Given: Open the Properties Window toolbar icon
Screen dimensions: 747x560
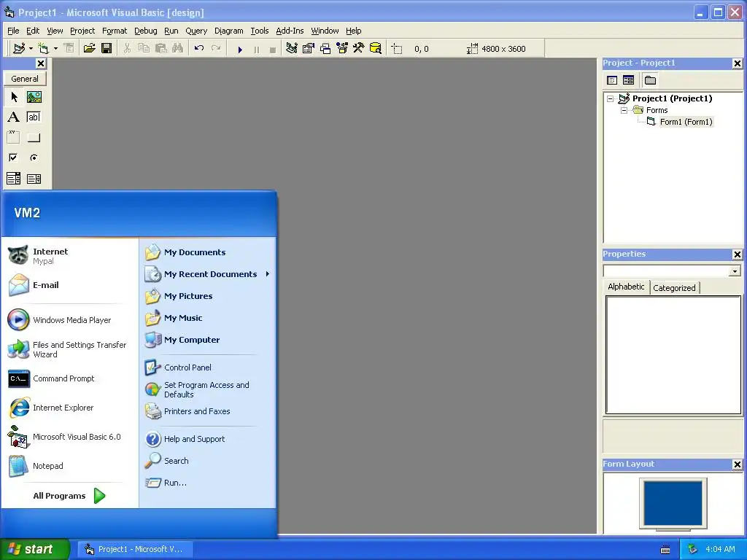Looking at the screenshot, I should [309, 48].
